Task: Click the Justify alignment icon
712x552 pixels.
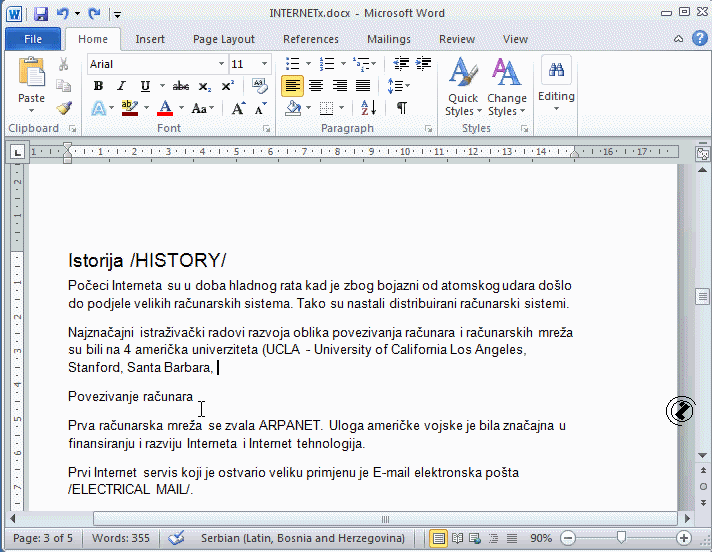Action: click(x=363, y=86)
